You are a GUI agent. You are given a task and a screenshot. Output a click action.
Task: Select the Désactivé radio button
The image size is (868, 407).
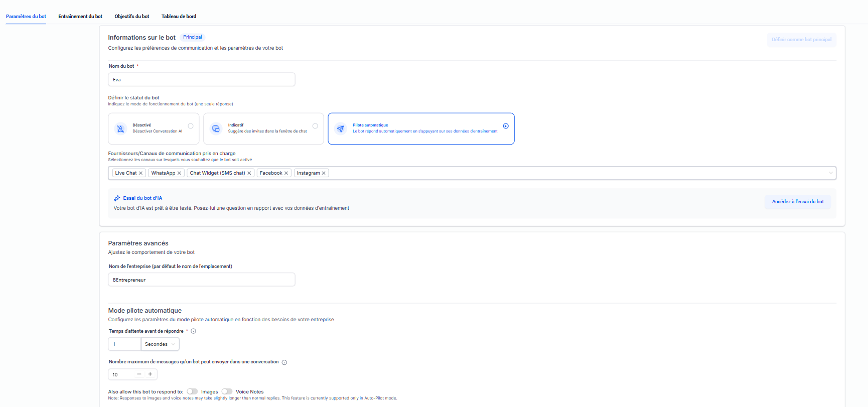pyautogui.click(x=191, y=126)
